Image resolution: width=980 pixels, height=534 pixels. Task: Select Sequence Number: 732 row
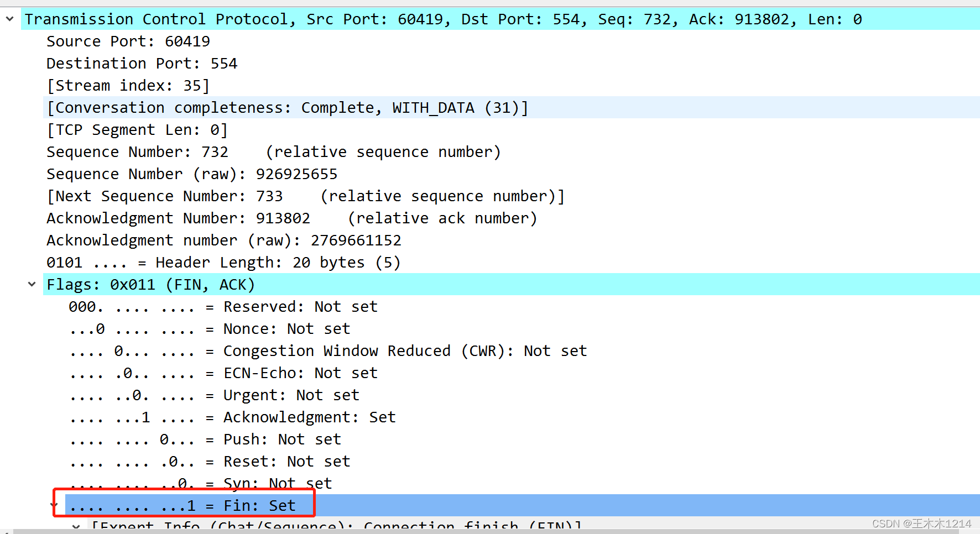[x=512, y=151]
